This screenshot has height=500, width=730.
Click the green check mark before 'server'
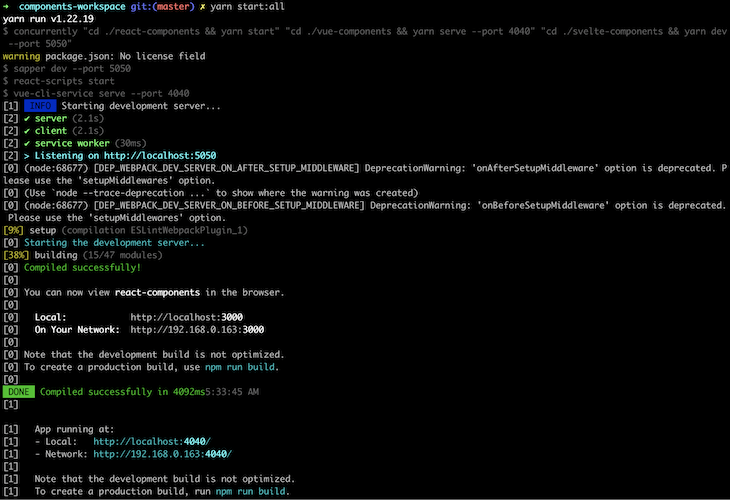pos(27,118)
